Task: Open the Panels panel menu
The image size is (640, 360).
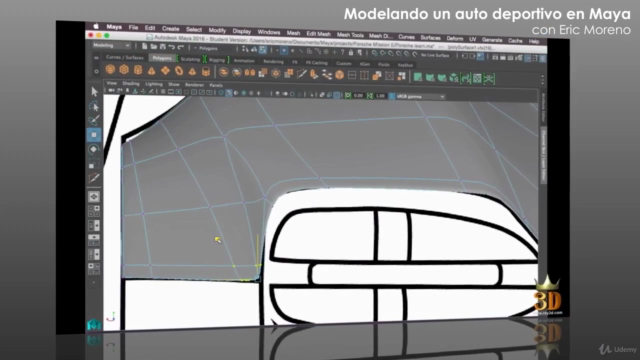Action: (x=216, y=85)
